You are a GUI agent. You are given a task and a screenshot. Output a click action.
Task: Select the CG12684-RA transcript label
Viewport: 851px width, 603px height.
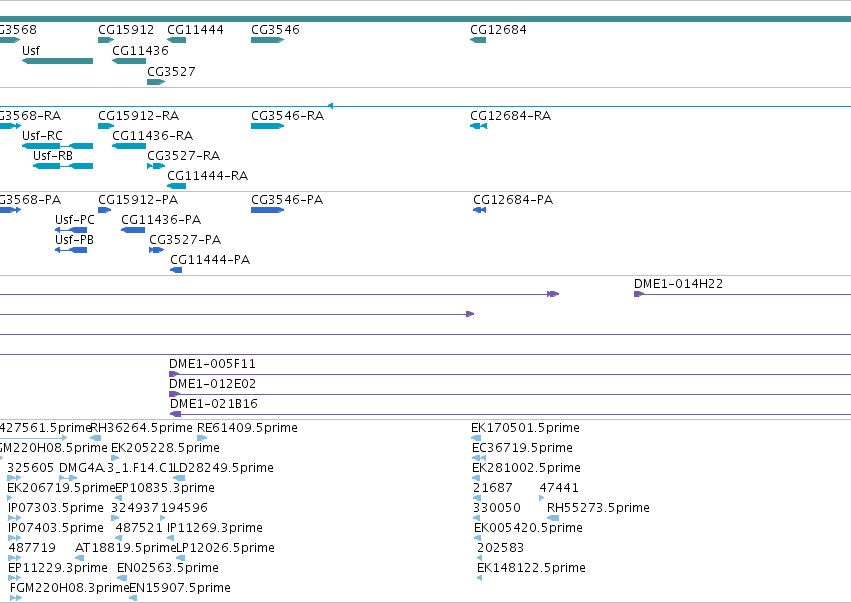[x=510, y=116]
